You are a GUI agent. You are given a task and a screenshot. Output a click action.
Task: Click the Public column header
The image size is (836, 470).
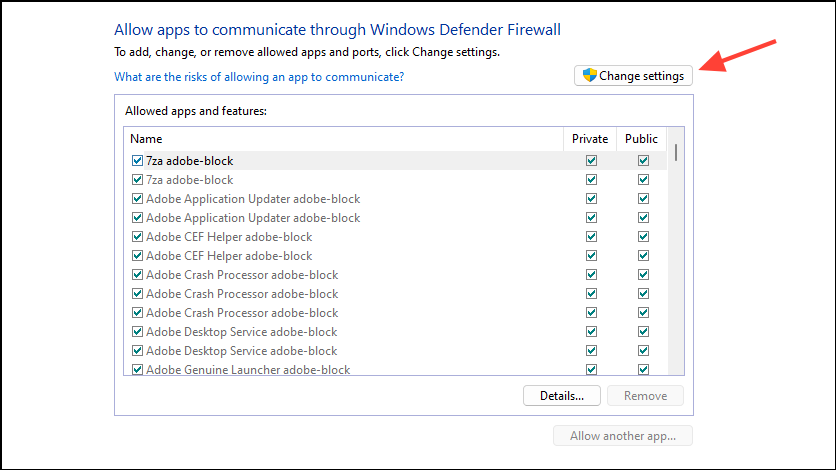(x=642, y=139)
